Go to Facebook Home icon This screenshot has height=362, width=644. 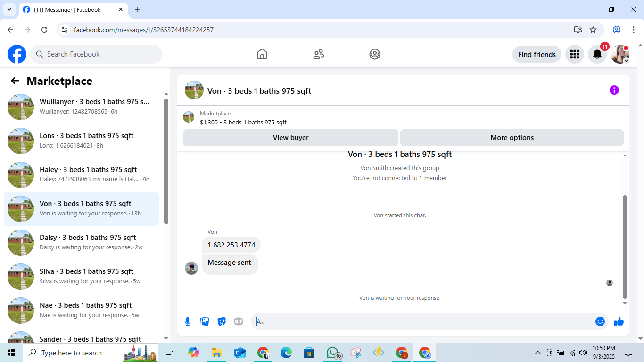[262, 54]
